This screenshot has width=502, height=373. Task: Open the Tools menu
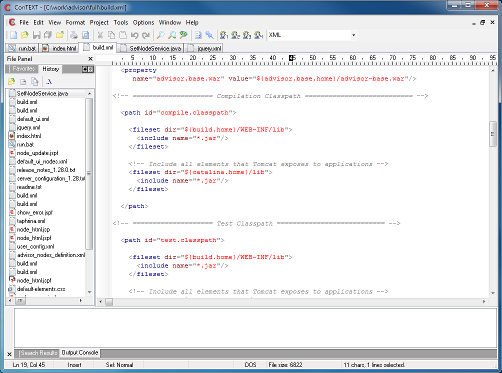pyautogui.click(x=121, y=22)
